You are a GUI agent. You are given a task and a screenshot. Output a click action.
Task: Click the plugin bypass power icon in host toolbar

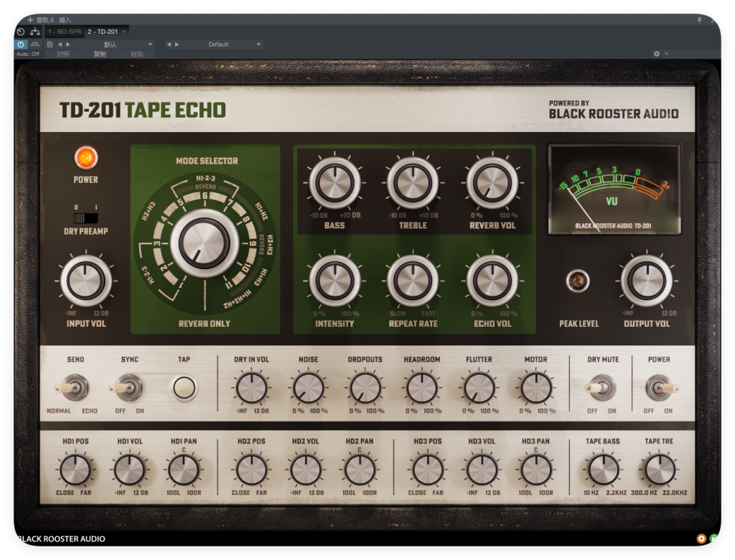point(21,45)
